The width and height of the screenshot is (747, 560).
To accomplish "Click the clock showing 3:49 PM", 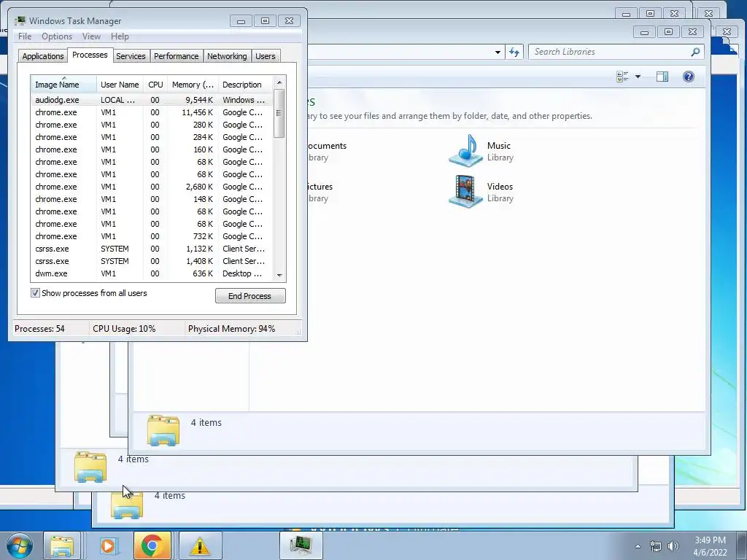I will click(x=710, y=540).
